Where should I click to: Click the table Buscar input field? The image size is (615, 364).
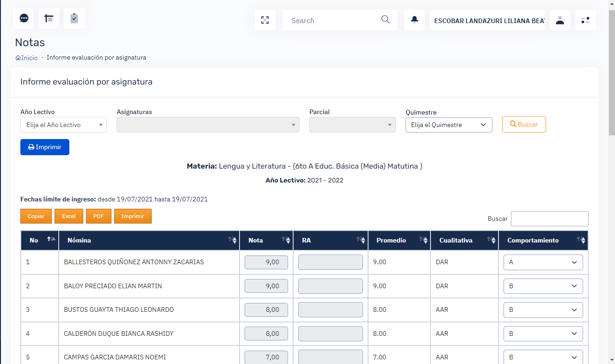click(549, 219)
